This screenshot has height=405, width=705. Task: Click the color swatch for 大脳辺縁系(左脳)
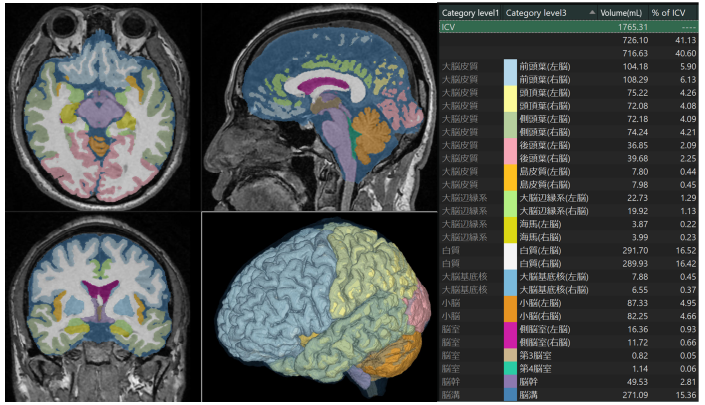click(510, 198)
